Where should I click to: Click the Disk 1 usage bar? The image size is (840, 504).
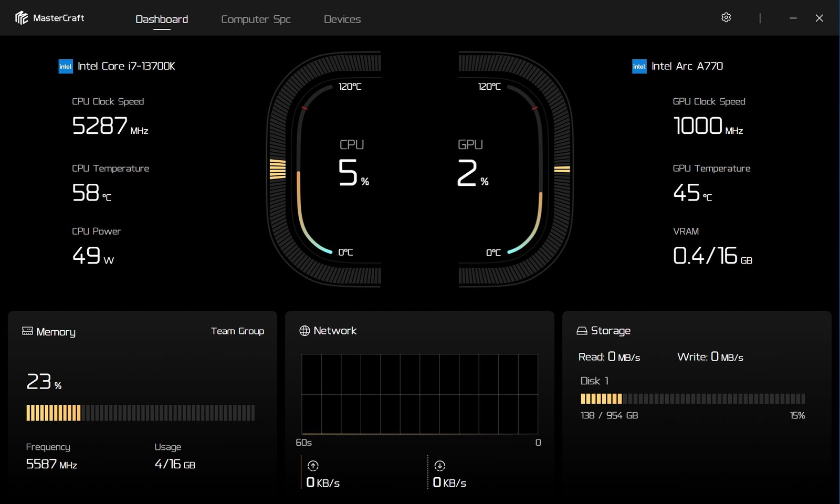[692, 398]
